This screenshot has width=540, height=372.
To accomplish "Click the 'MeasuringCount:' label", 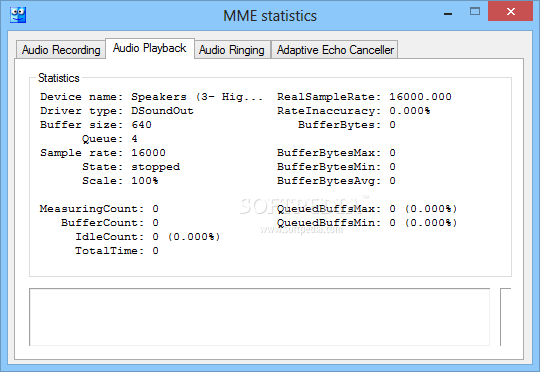I will (x=92, y=209).
